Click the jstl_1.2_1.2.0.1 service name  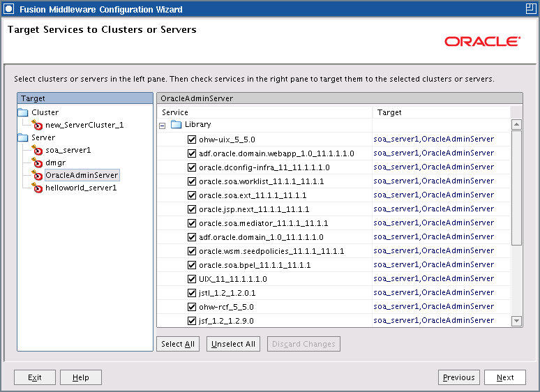227,293
